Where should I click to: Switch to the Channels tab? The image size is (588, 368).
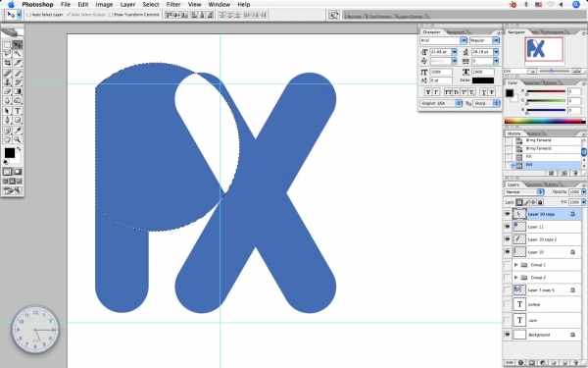tap(533, 184)
